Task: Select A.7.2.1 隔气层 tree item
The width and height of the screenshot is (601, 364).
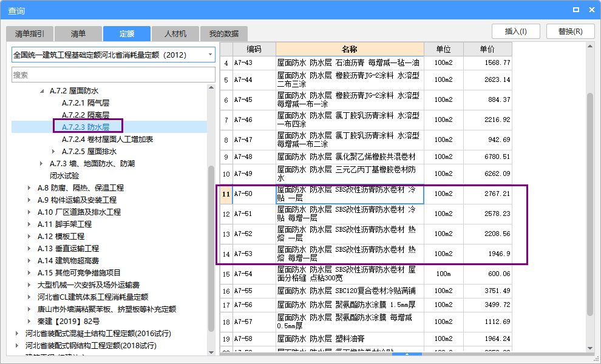Action: point(86,103)
